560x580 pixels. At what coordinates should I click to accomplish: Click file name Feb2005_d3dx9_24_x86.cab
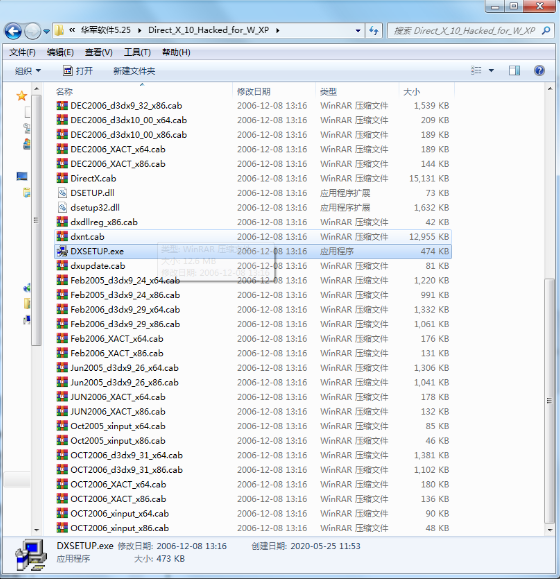[125, 295]
